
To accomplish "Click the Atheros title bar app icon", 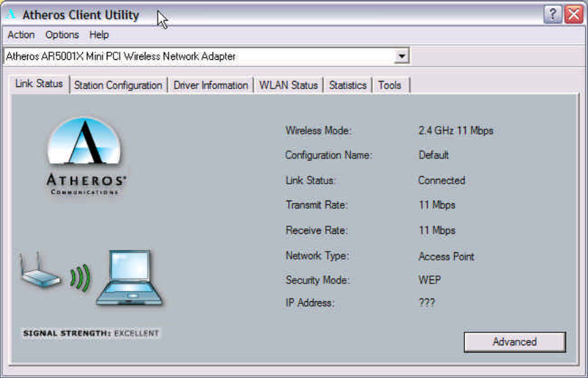I will [x=12, y=14].
